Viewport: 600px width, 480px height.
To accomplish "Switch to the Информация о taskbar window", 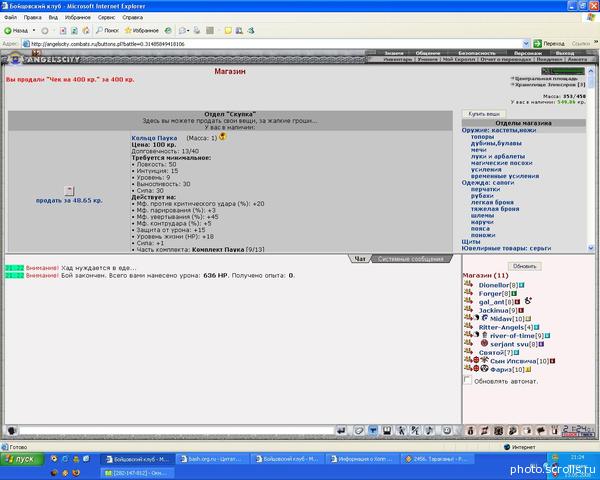I will [362, 459].
